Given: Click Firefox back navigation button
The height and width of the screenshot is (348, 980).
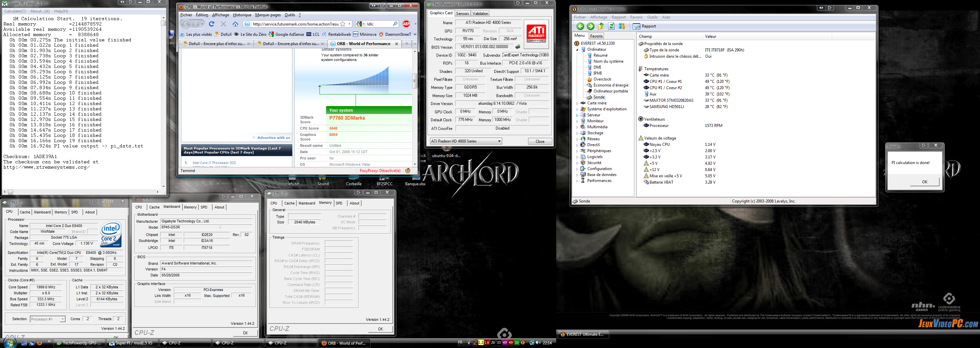Looking at the screenshot, I should pos(186,24).
